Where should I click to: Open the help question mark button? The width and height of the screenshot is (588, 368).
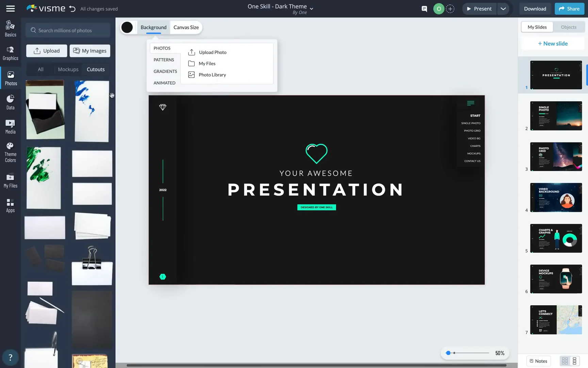tap(11, 357)
